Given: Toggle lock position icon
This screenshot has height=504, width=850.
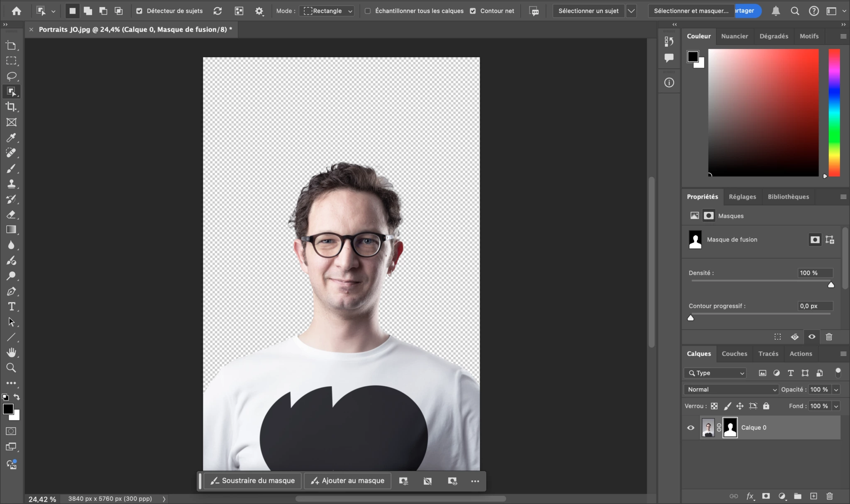Looking at the screenshot, I should coord(740,406).
